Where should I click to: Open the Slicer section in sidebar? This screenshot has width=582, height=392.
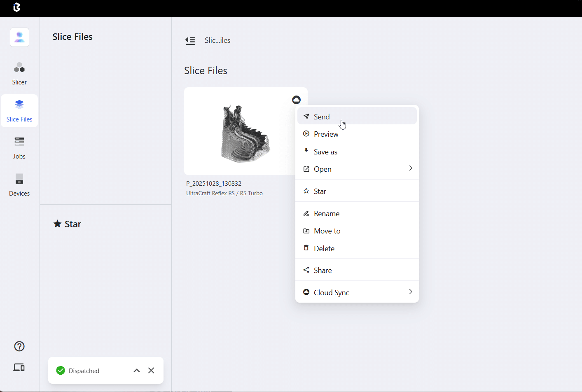19,73
